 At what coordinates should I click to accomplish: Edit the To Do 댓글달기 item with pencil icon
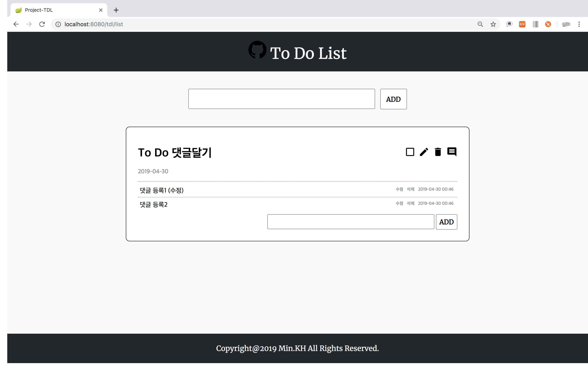pos(424,152)
